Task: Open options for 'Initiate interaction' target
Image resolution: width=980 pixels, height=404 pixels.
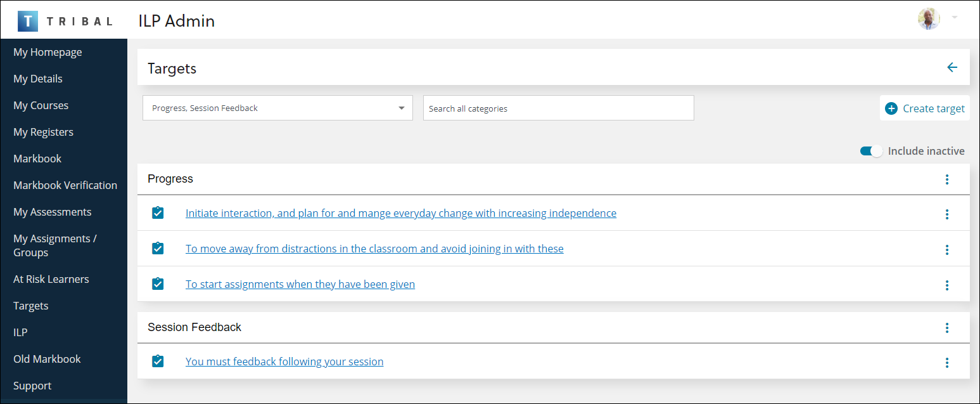Action: tap(946, 214)
